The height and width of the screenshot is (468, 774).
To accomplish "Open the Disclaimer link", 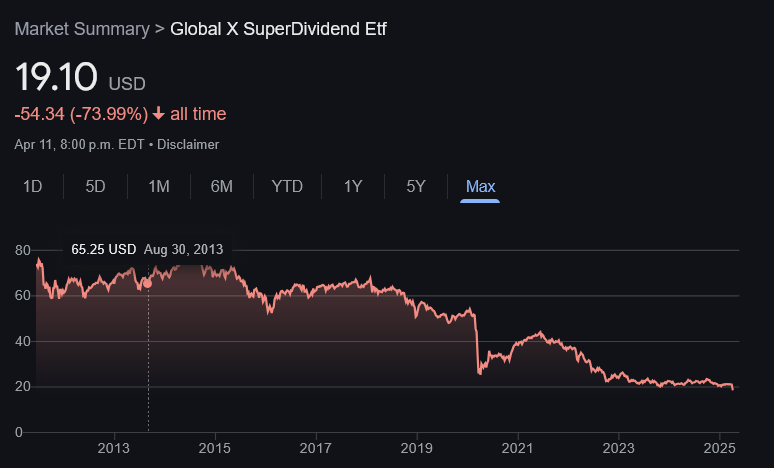I will tap(188, 145).
